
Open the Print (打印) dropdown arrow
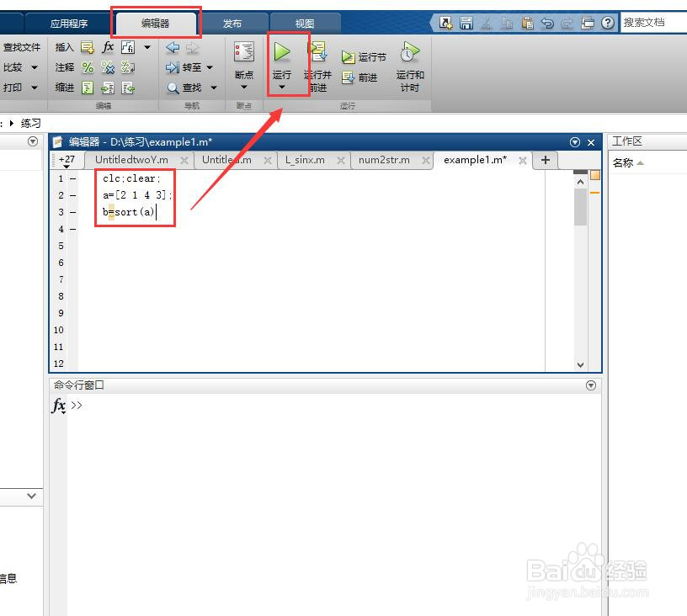click(35, 88)
